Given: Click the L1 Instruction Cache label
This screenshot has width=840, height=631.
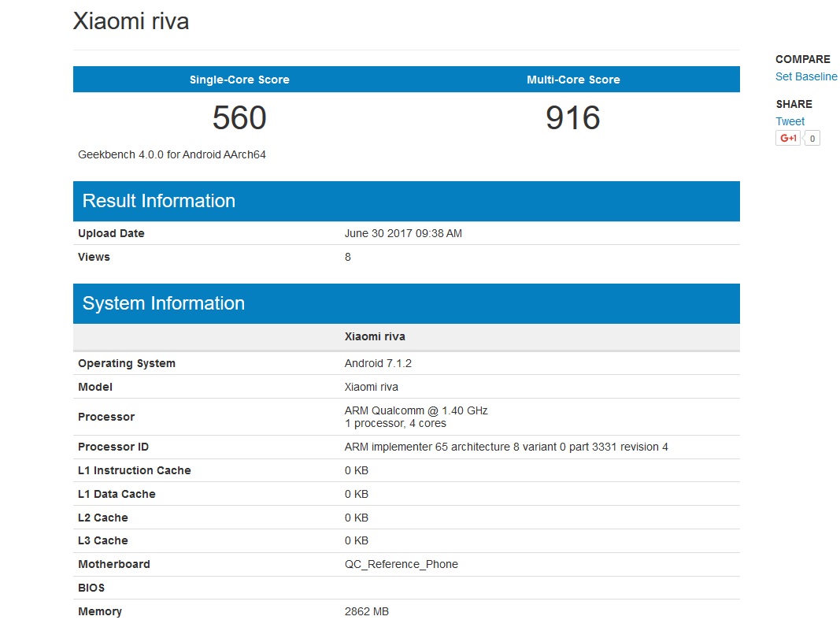Looking at the screenshot, I should [x=134, y=471].
